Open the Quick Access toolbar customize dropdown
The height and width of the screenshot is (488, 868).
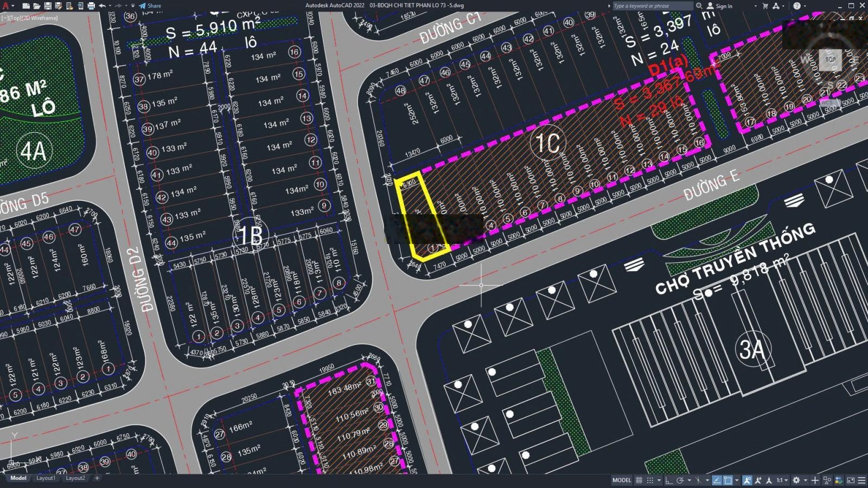click(132, 6)
